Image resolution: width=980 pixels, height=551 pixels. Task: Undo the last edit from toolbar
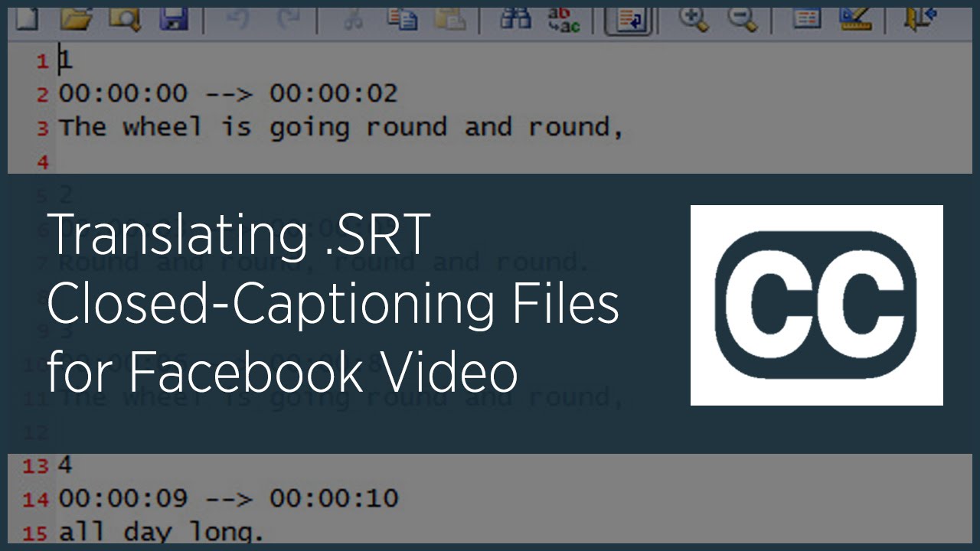click(238, 19)
